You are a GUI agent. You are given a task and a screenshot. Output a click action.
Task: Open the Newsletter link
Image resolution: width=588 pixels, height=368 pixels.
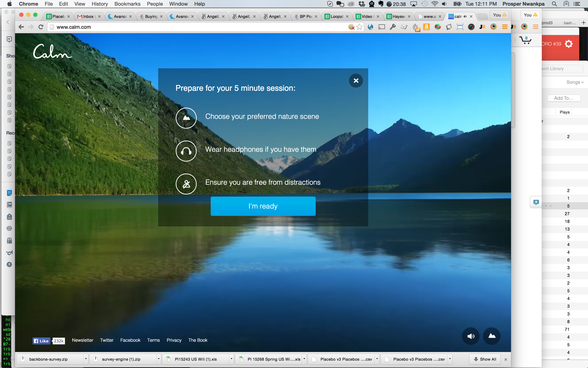point(83,340)
